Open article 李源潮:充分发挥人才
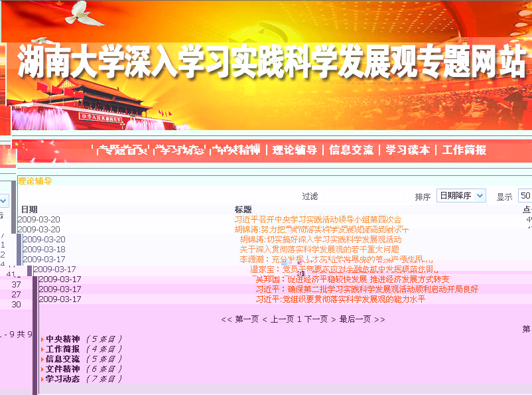Screen dimensions: 532x395 [x=336, y=260]
